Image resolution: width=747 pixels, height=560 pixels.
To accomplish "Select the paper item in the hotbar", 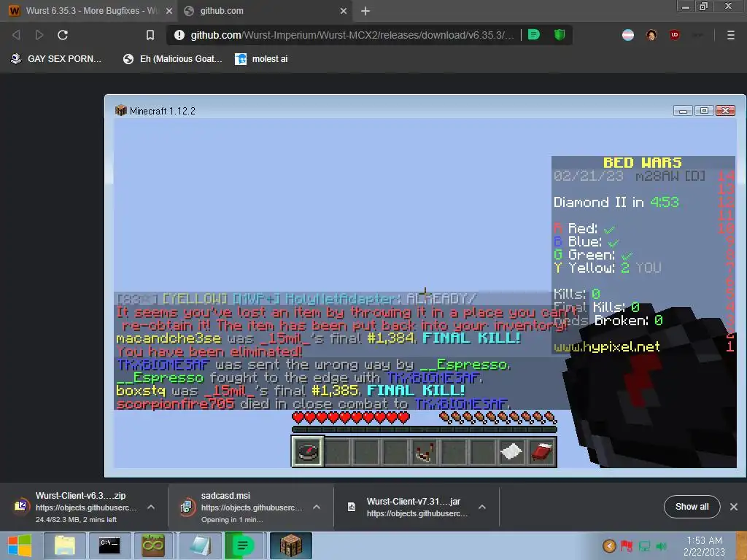I will 511,451.
